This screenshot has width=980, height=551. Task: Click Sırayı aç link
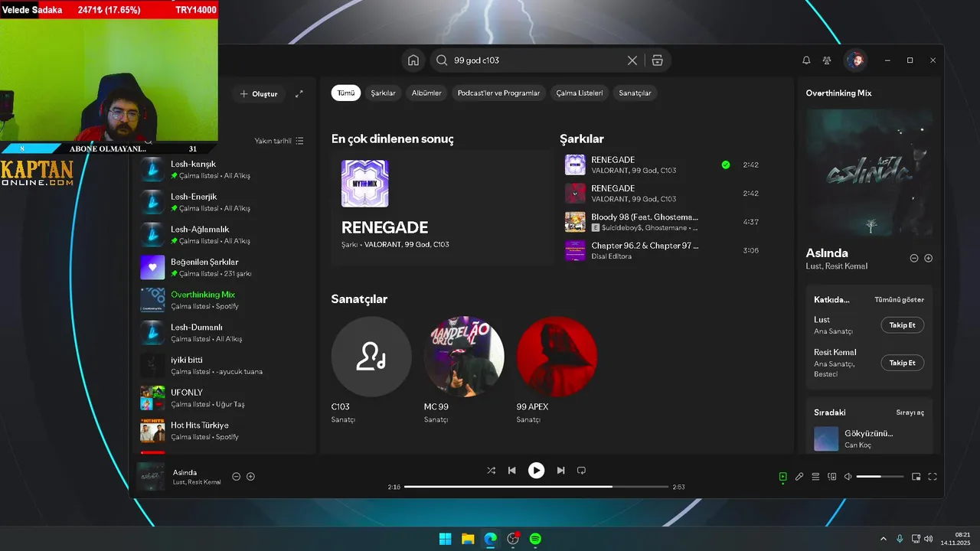pos(910,412)
